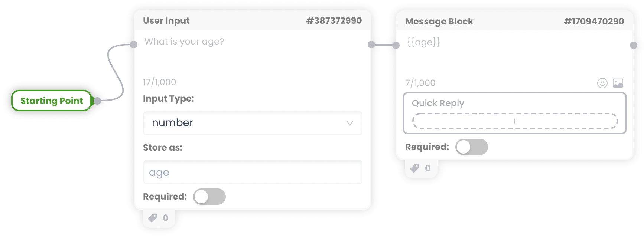Open emoji picker in Message Block
This screenshot has height=243, width=644.
(602, 83)
